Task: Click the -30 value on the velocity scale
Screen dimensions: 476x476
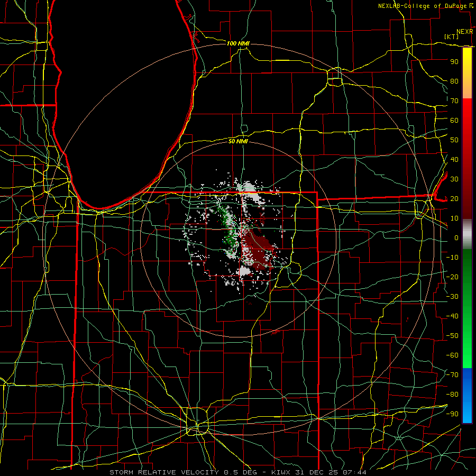Action: click(x=452, y=297)
